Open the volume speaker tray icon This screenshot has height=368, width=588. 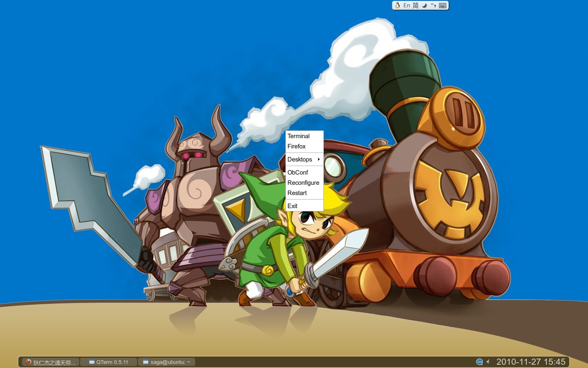click(x=488, y=362)
